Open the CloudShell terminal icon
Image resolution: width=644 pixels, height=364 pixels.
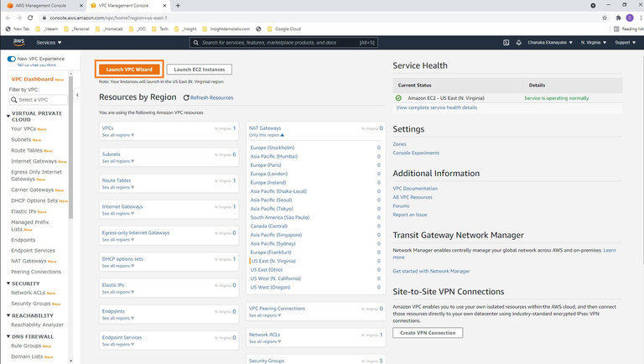(x=506, y=42)
